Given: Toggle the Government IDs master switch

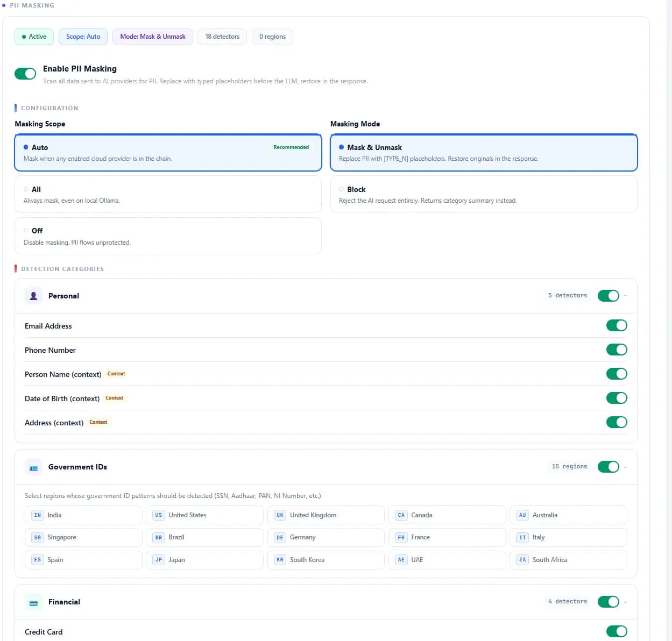Looking at the screenshot, I should (x=609, y=467).
